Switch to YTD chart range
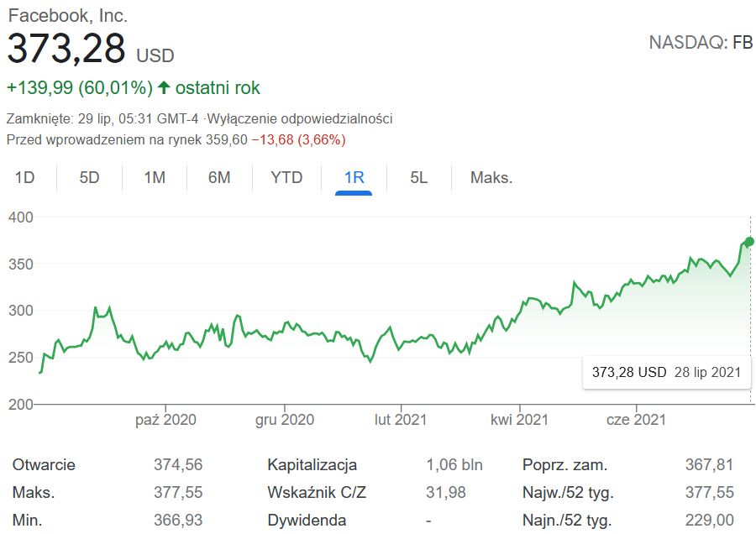 tap(286, 177)
